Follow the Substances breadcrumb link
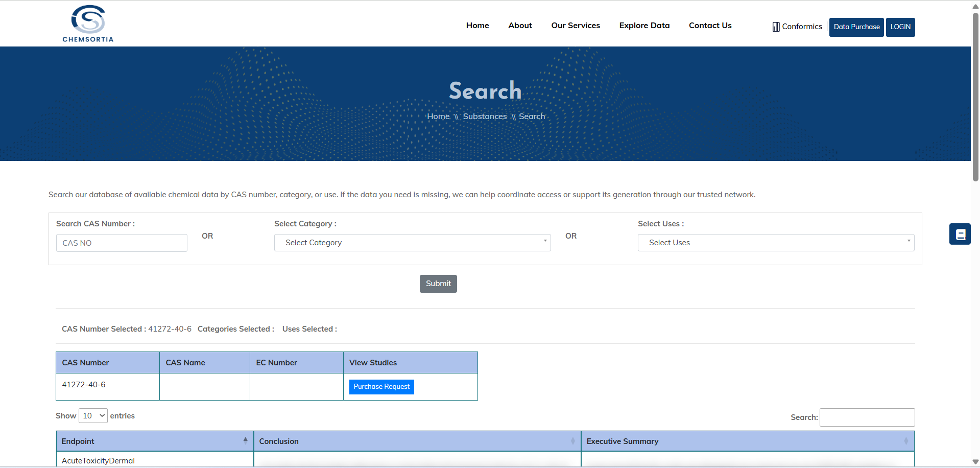 click(484, 116)
